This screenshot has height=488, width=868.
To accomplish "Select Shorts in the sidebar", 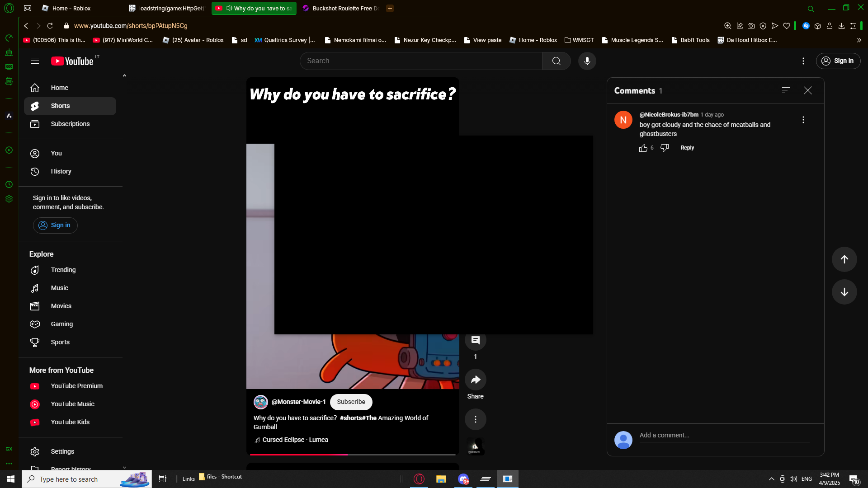I will coord(70,106).
